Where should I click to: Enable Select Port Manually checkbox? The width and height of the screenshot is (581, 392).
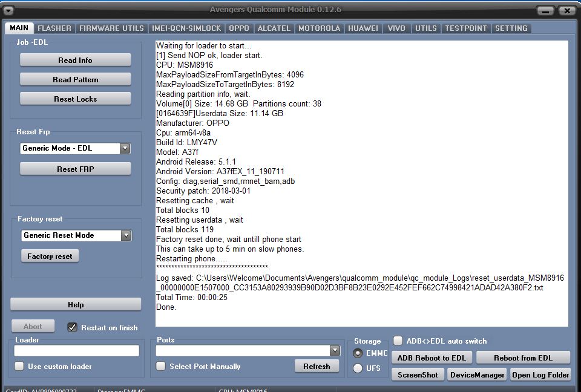click(160, 366)
